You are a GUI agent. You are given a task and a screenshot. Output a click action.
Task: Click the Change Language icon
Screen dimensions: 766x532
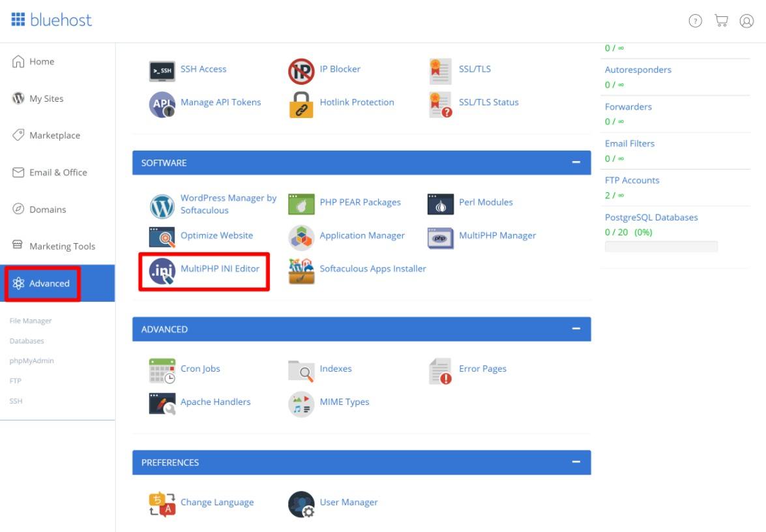tap(162, 504)
